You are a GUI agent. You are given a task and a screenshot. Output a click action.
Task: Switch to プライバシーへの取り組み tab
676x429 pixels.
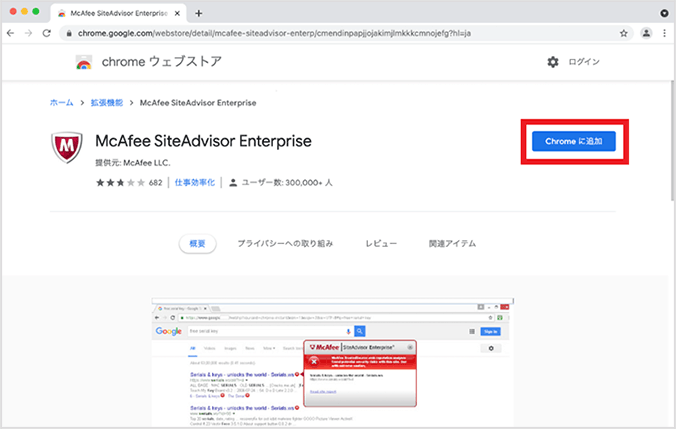(285, 244)
